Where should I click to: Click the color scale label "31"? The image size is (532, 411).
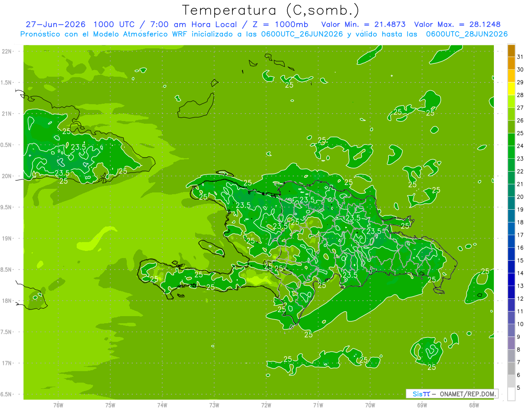click(520, 57)
